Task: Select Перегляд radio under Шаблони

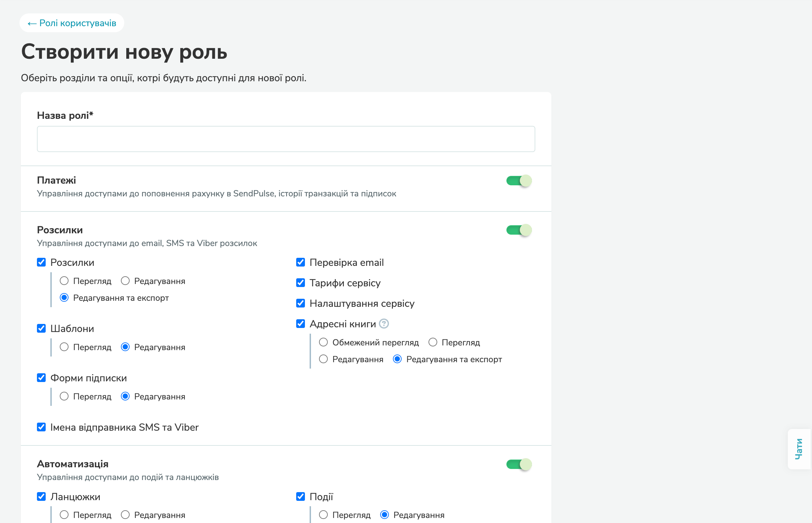Action: [64, 347]
